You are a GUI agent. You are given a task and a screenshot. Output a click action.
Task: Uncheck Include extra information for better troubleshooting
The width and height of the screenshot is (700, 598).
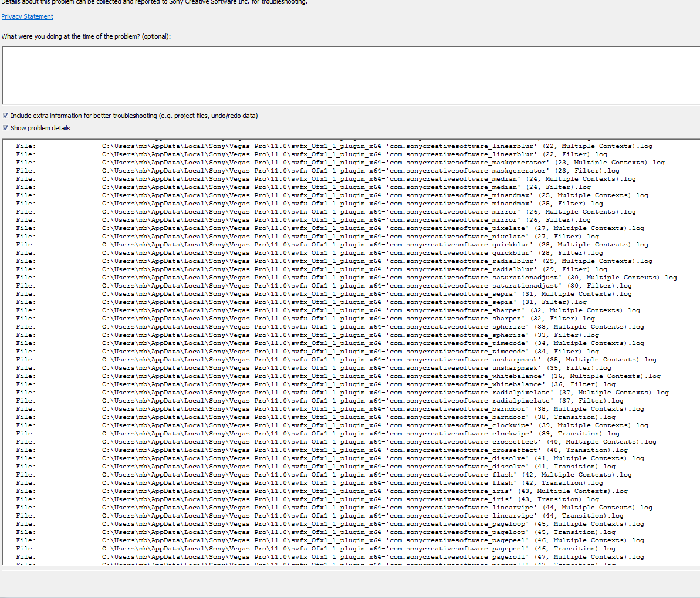5,116
